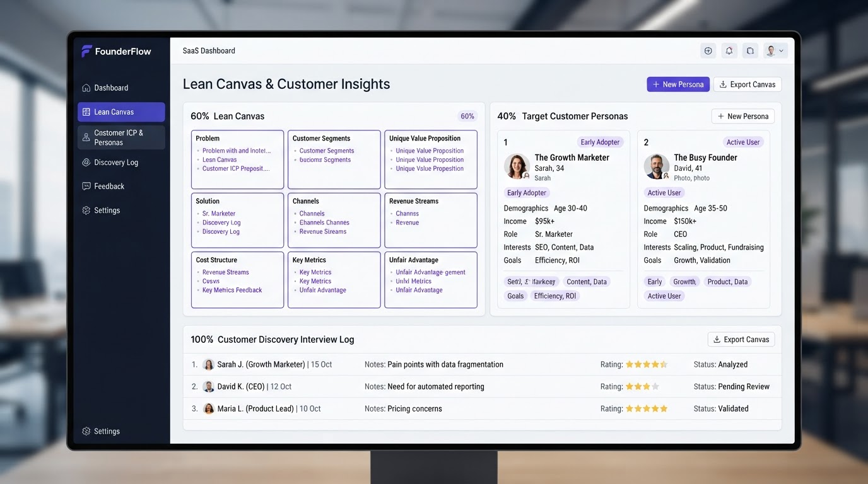Select the "Product, Data" tag
868x484 pixels.
(727, 282)
